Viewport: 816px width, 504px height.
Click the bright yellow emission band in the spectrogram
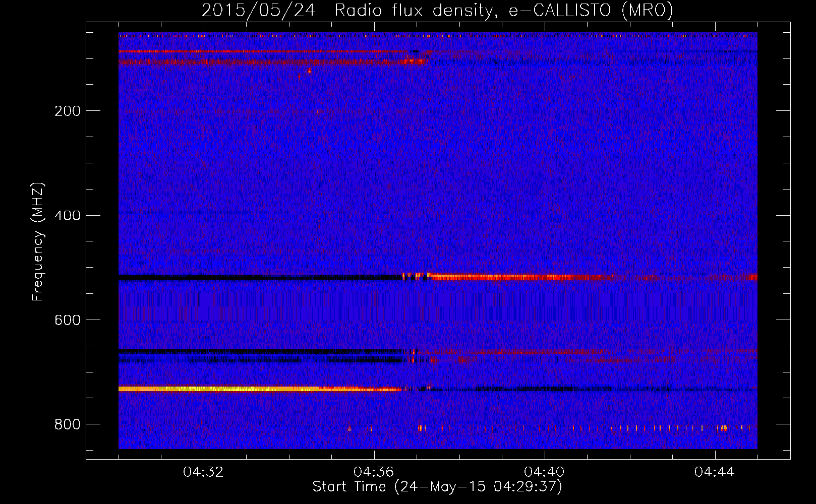[260, 389]
